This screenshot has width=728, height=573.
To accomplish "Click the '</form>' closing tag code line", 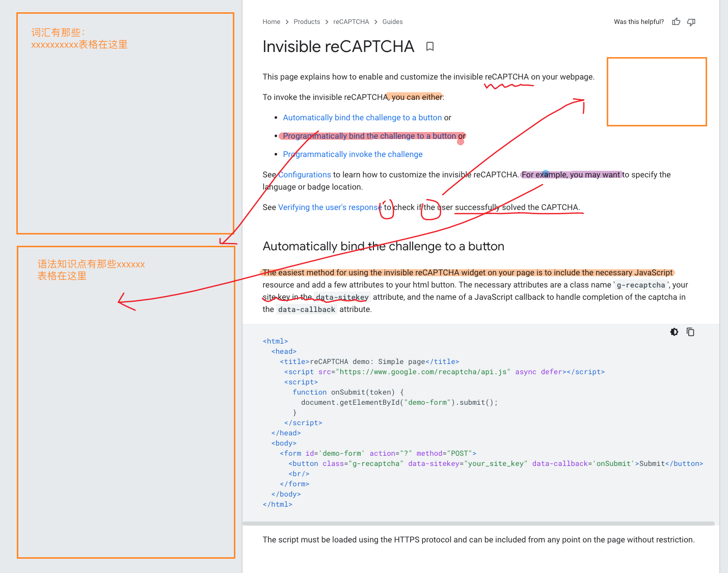I will [294, 484].
